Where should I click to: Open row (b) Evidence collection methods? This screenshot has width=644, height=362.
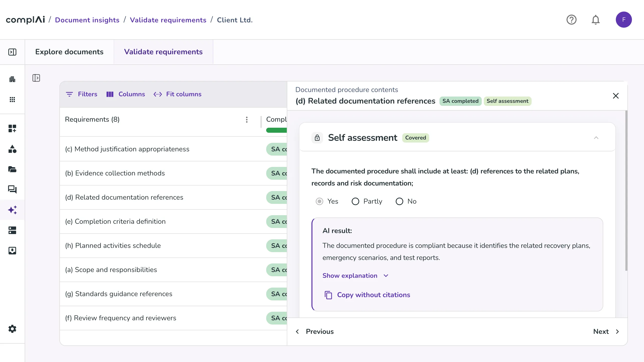173,173
